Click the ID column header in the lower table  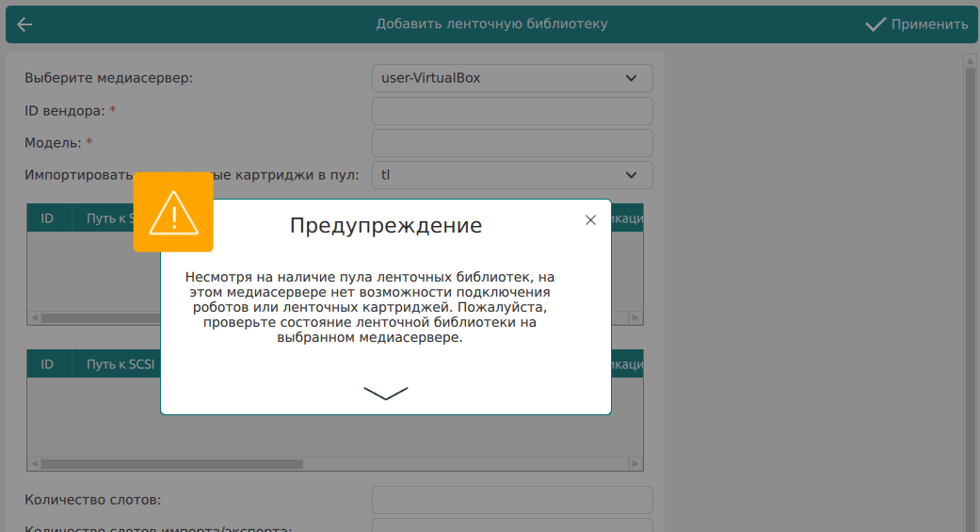click(x=47, y=364)
